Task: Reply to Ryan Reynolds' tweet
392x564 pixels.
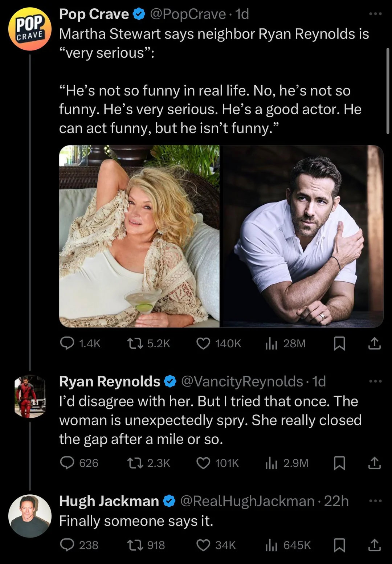Action: (x=67, y=463)
